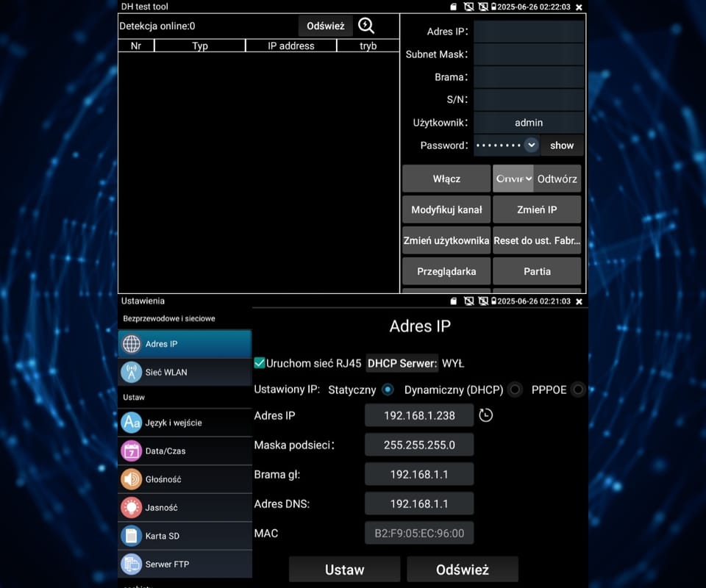Expand the Password dropdown arrow
Screen dimensions: 706x588
531,146
